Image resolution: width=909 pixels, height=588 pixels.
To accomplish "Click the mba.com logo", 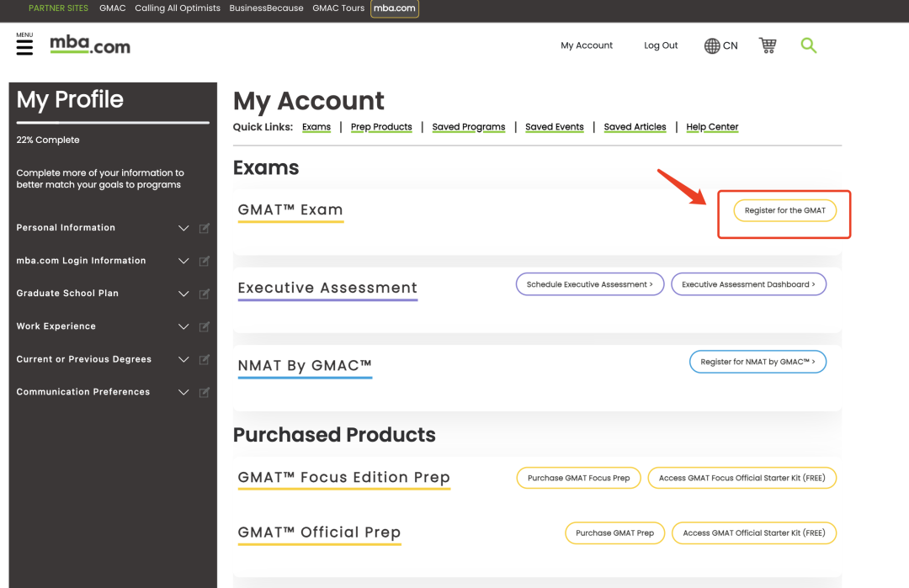I will click(90, 45).
